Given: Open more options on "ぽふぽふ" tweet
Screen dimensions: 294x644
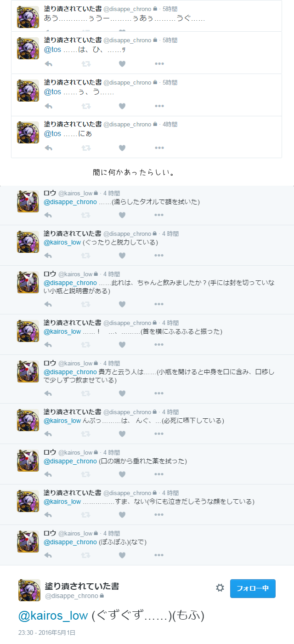Looking at the screenshot, I should click(159, 555).
